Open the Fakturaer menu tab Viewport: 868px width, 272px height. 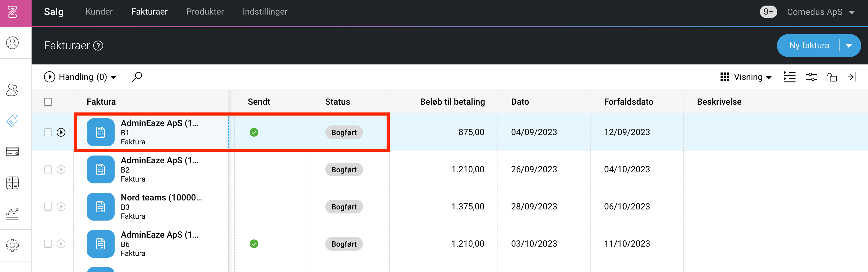pyautogui.click(x=149, y=12)
